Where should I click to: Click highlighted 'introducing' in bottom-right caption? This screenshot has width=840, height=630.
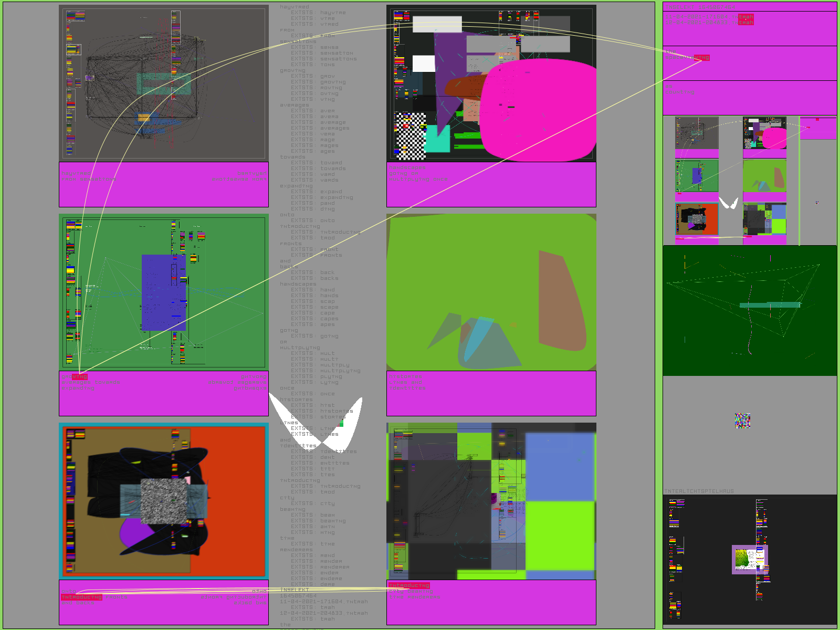point(409,585)
